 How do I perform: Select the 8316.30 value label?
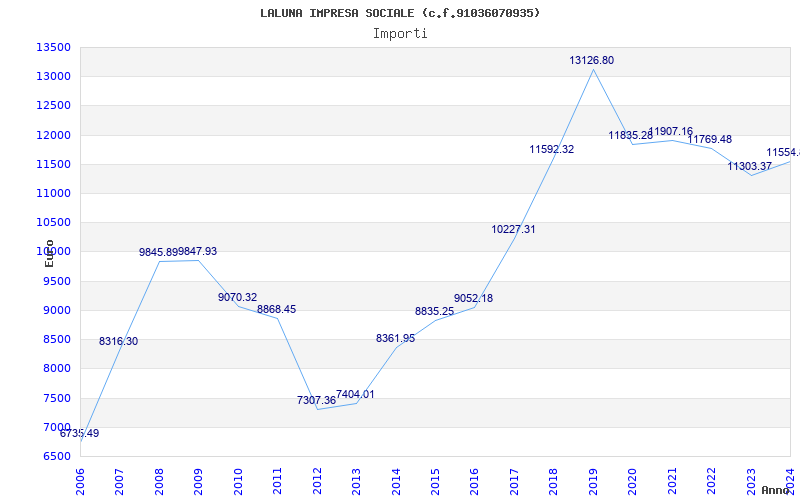pyautogui.click(x=118, y=341)
